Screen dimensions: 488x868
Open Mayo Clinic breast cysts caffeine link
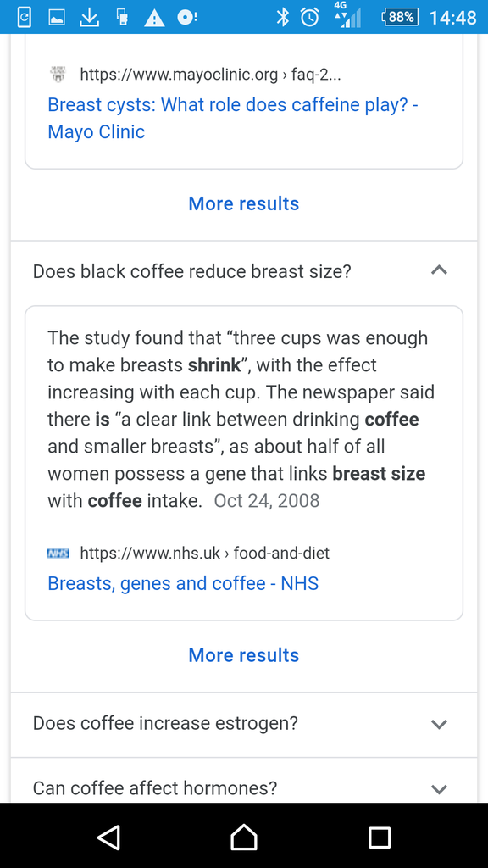pyautogui.click(x=232, y=118)
